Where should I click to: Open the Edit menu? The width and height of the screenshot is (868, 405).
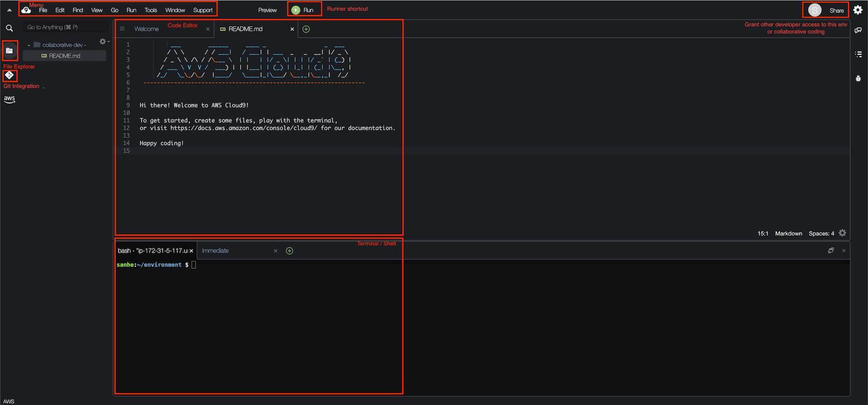tap(60, 10)
